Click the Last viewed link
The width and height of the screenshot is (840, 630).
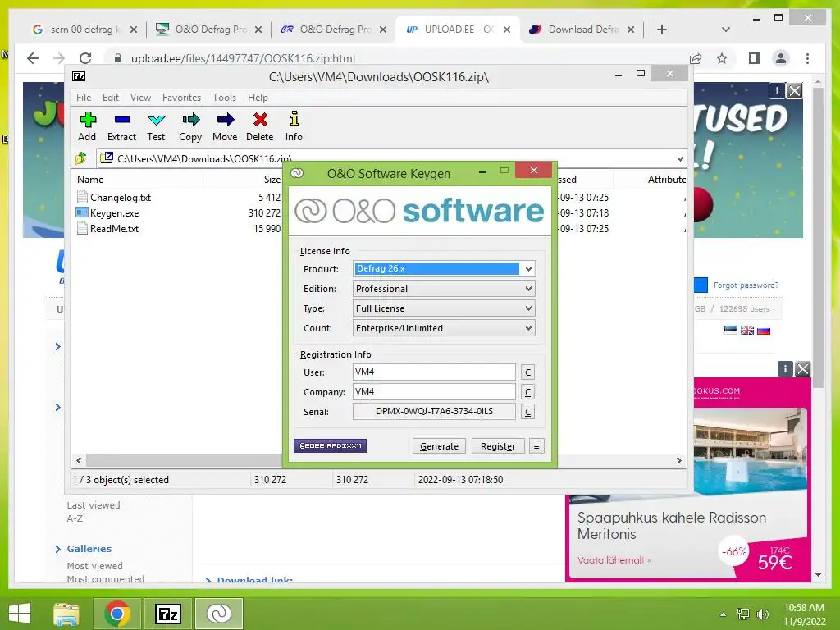tap(94, 505)
